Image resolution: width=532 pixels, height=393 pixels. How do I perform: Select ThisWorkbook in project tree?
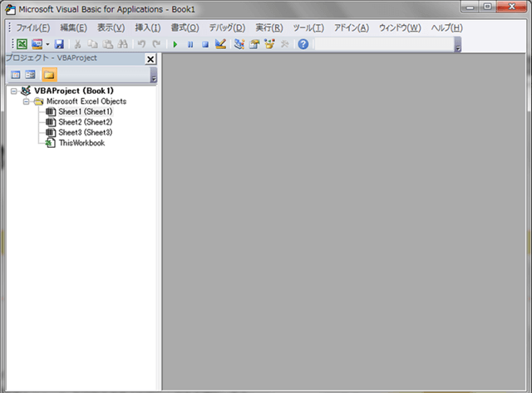click(x=81, y=143)
